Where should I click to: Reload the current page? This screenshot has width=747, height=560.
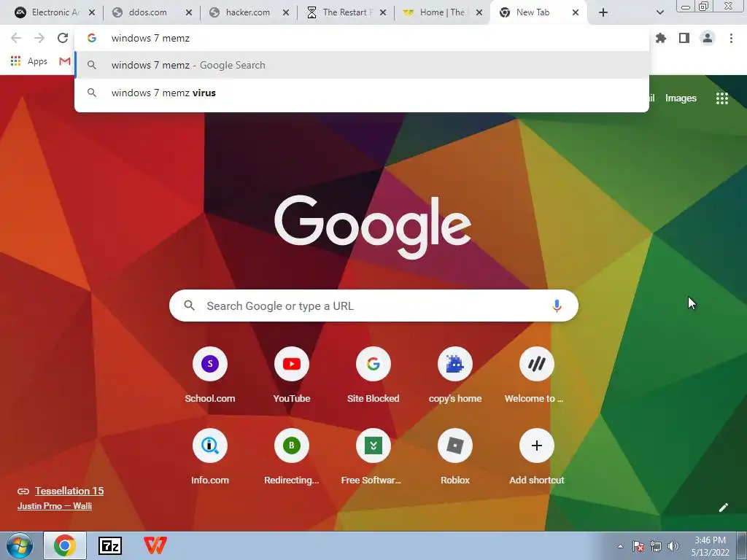coord(63,38)
